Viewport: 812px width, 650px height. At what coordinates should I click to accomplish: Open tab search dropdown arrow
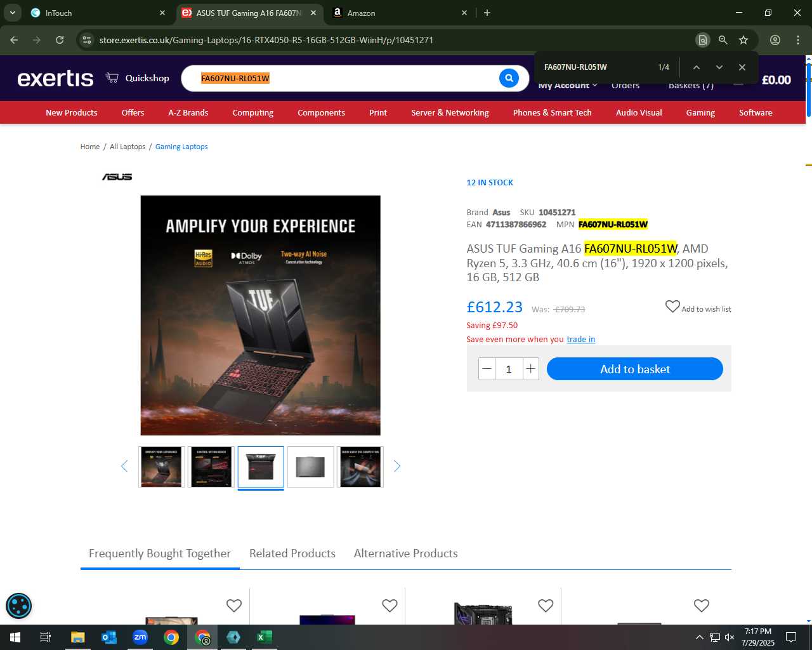(x=13, y=13)
